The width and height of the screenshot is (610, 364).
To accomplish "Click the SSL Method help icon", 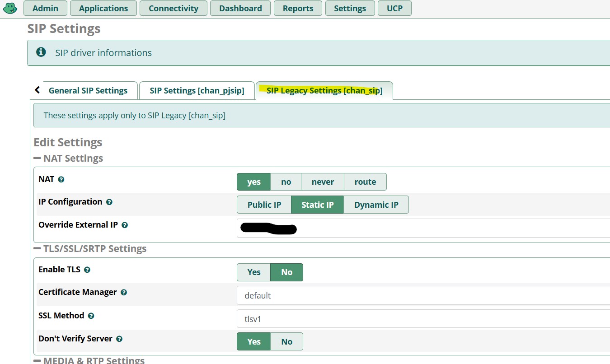I will click(91, 316).
